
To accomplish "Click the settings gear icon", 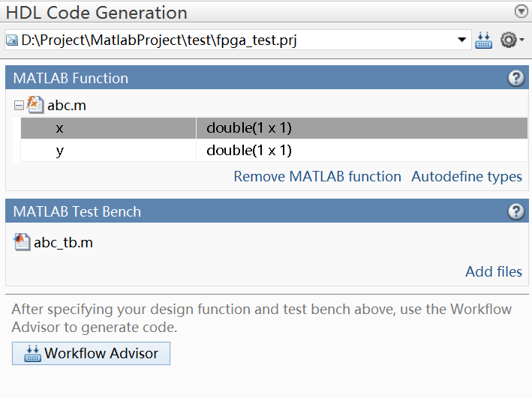I will (508, 40).
